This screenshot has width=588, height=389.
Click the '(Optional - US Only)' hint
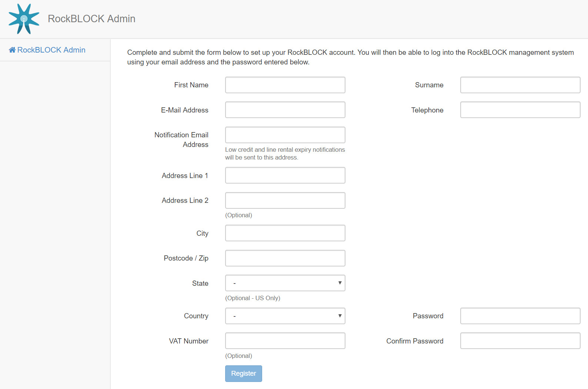coord(253,298)
